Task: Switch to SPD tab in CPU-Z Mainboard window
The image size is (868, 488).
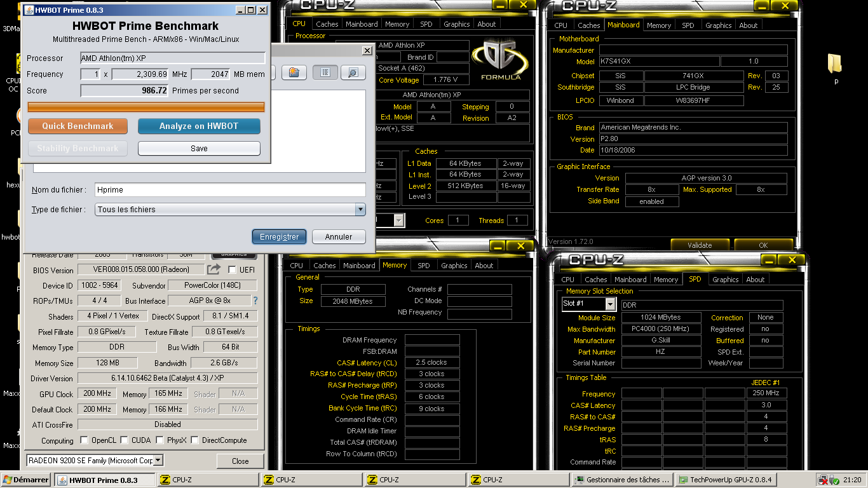Action: tap(688, 25)
